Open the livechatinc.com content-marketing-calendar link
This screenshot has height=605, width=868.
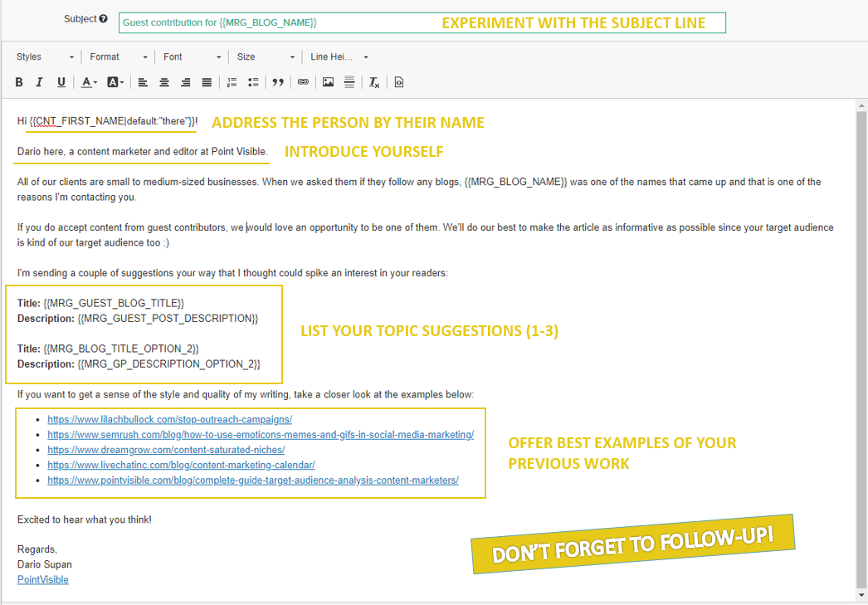click(181, 465)
